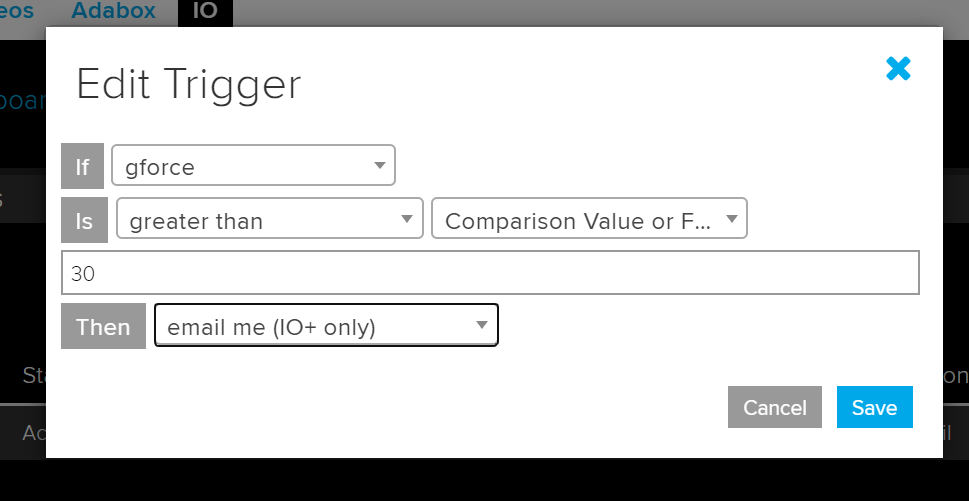Select the IO tab in the navigation
This screenshot has height=501, width=969.
205,12
